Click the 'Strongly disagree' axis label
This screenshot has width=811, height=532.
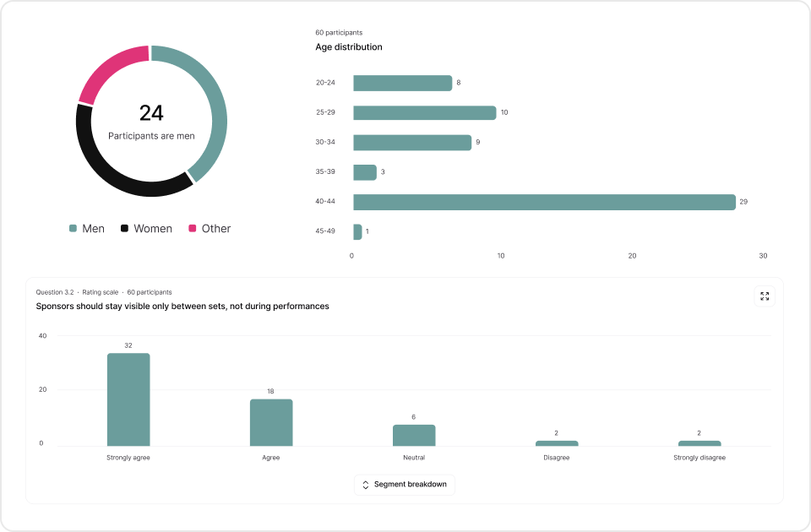pyautogui.click(x=699, y=458)
